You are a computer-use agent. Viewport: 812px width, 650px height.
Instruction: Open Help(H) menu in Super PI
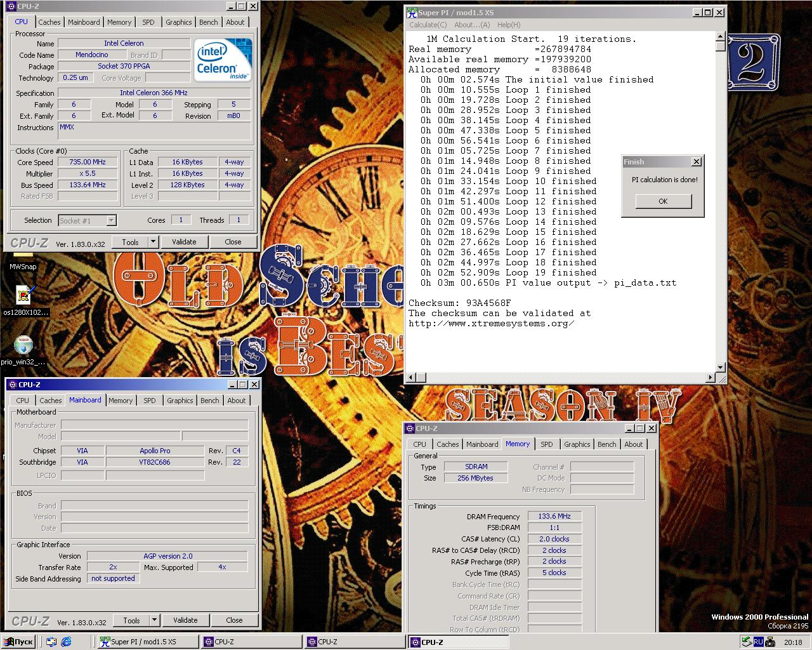click(x=509, y=25)
